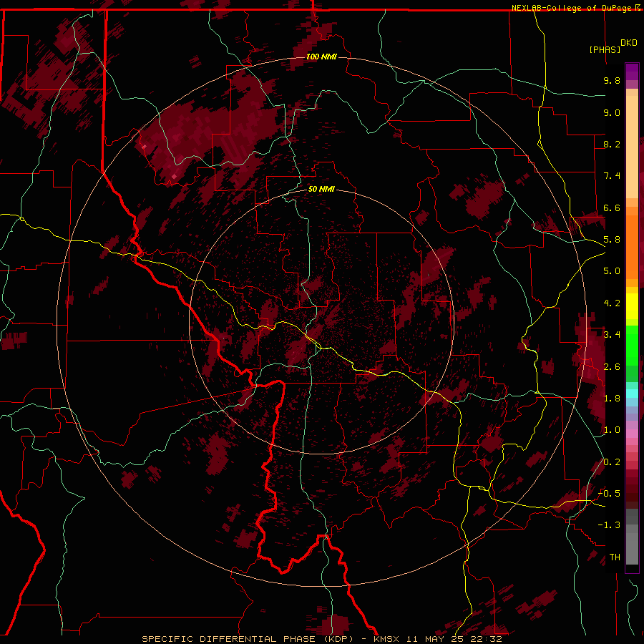Pick the peach segment of the color bar

click(x=632, y=148)
